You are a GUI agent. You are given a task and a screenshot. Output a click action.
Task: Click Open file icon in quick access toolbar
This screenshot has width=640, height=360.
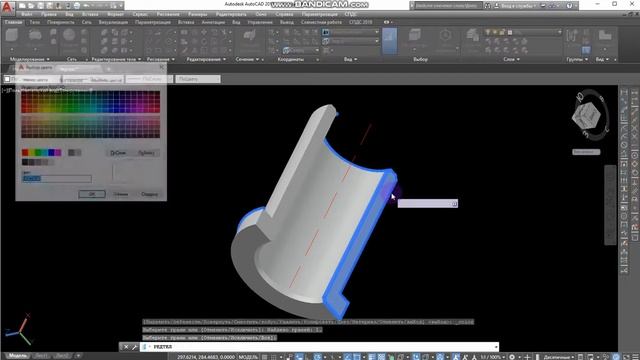coord(31,6)
